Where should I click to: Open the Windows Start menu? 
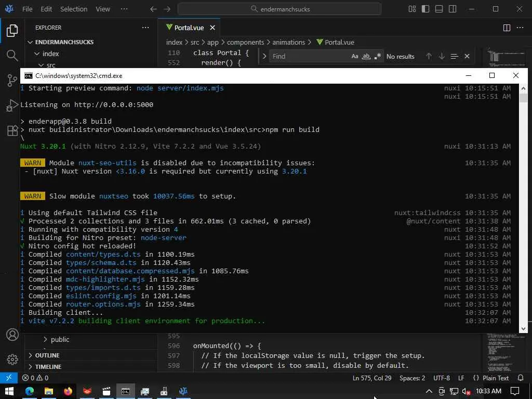9,391
